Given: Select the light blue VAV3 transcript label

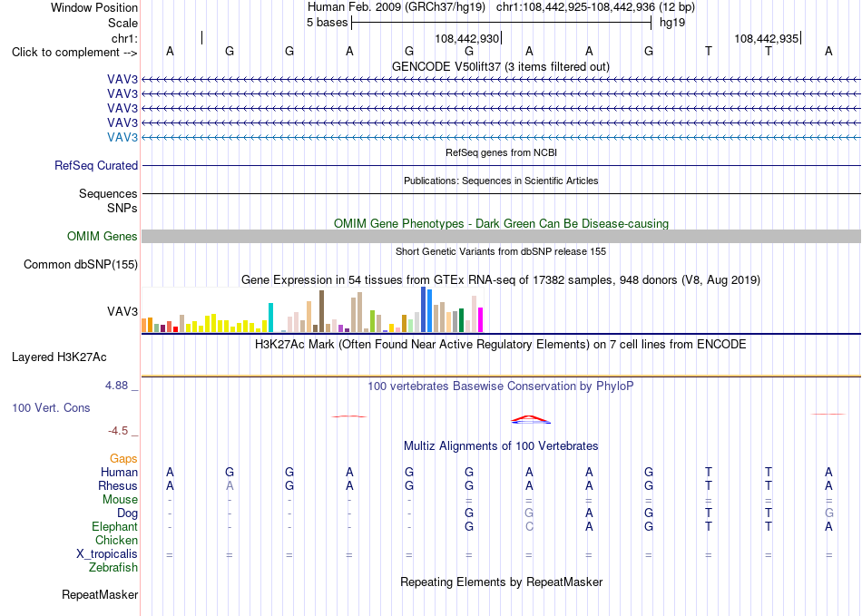Looking at the screenshot, I should [x=122, y=137].
